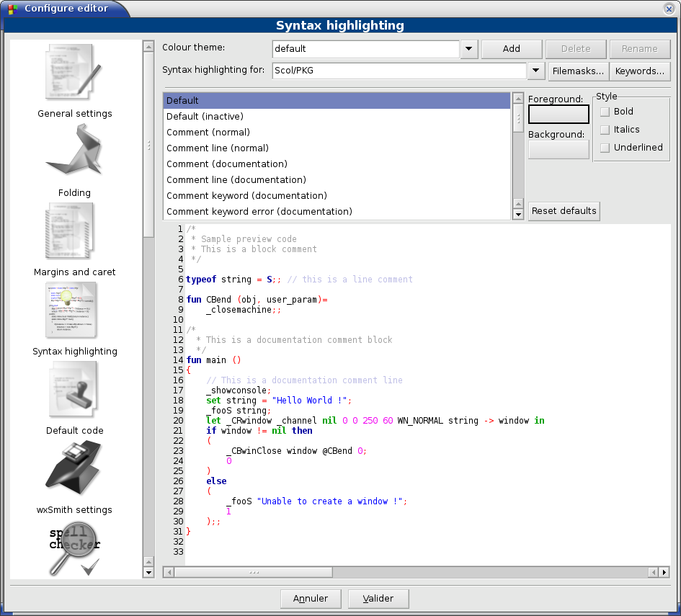Click the sidebar vertical scrollbar thumb
Screen dimensions: 681x616
[148, 145]
